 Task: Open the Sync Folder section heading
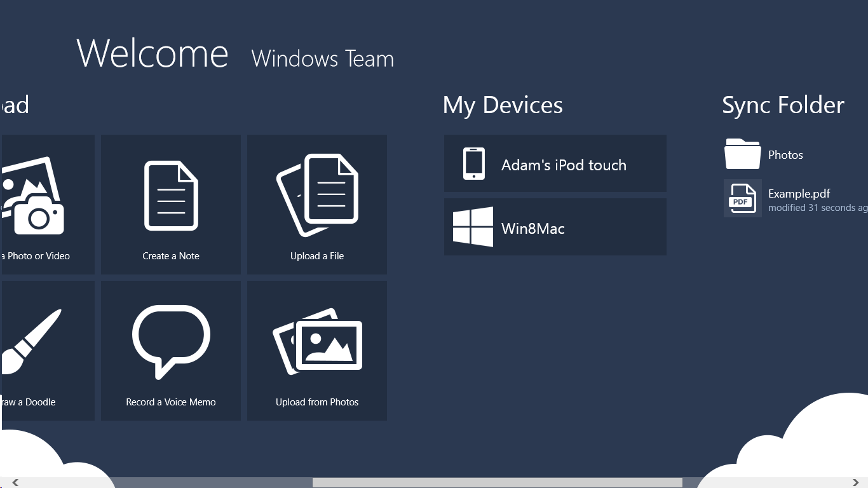click(783, 105)
